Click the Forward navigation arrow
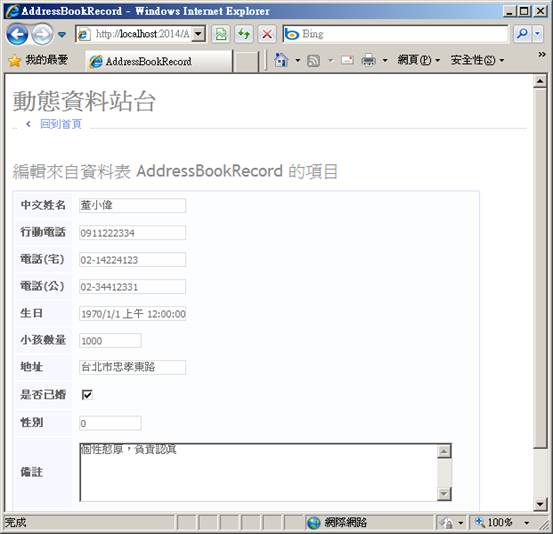 pos(42,34)
